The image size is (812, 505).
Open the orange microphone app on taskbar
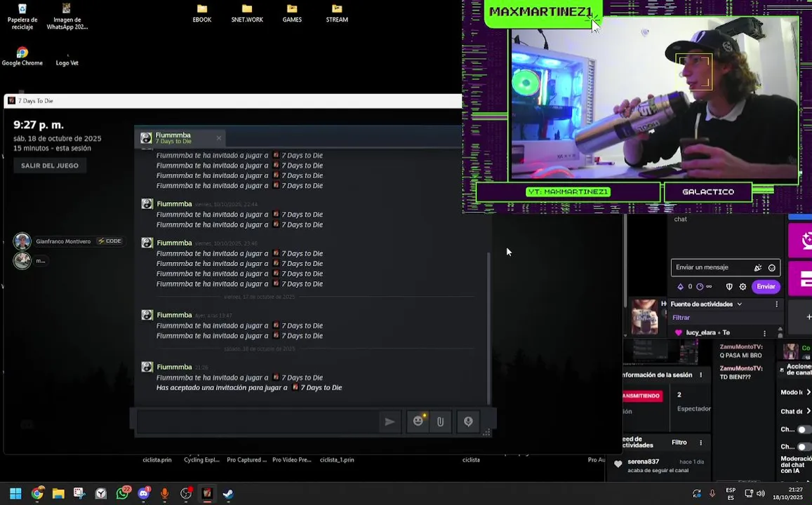click(165, 494)
